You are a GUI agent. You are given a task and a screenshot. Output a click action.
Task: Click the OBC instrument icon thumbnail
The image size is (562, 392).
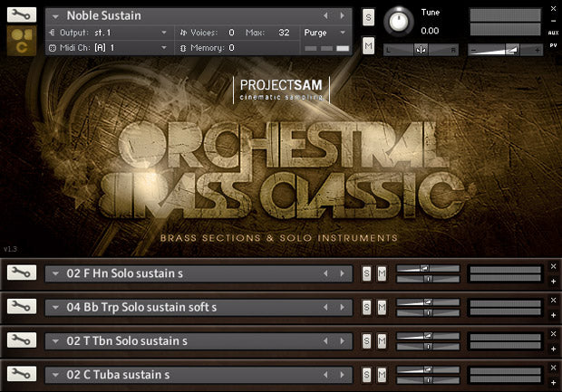(22, 41)
